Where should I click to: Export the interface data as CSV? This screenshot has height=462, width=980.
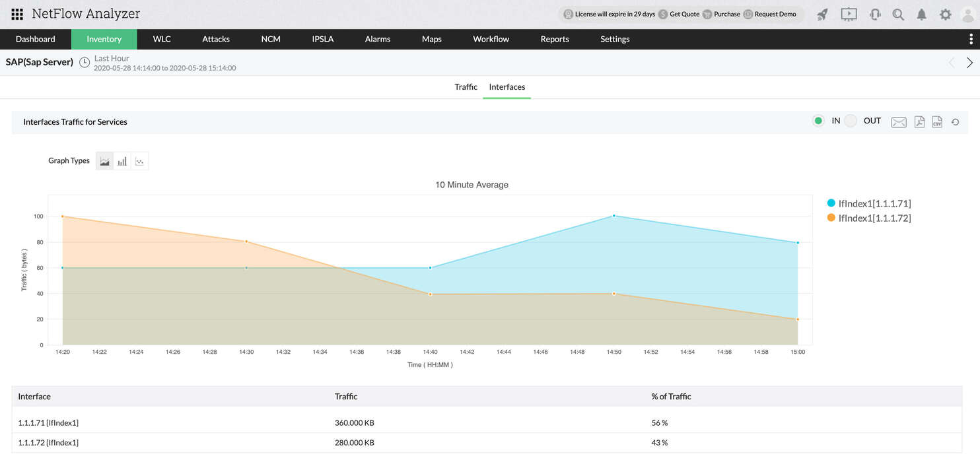tap(937, 121)
